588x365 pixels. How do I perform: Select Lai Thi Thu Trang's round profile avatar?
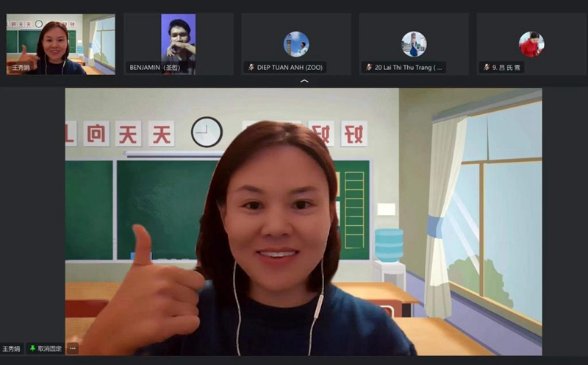click(x=414, y=44)
